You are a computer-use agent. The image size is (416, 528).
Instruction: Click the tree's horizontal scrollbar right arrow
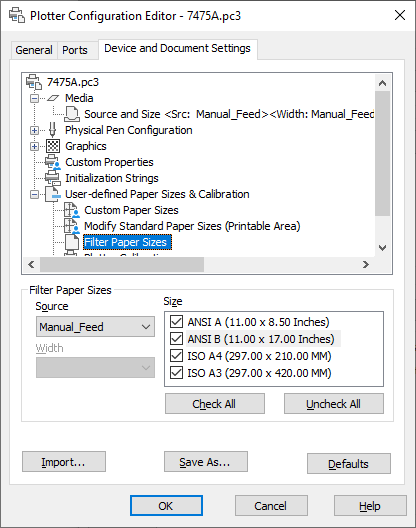click(x=366, y=264)
